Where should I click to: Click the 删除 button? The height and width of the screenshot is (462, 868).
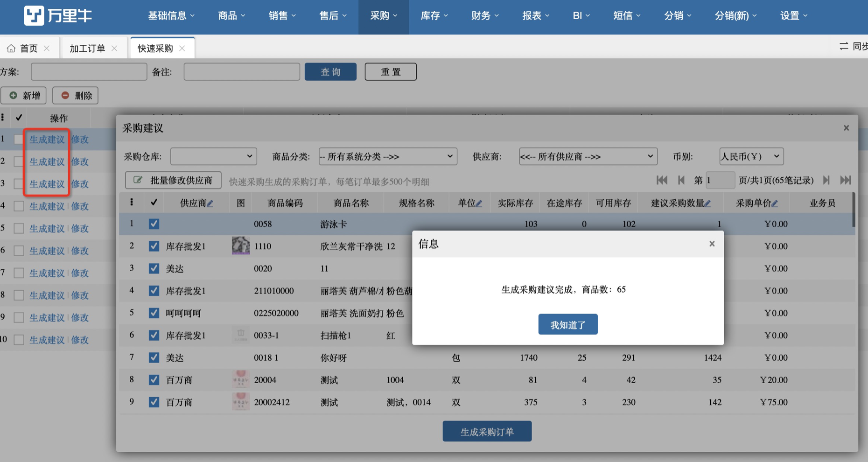tap(76, 96)
